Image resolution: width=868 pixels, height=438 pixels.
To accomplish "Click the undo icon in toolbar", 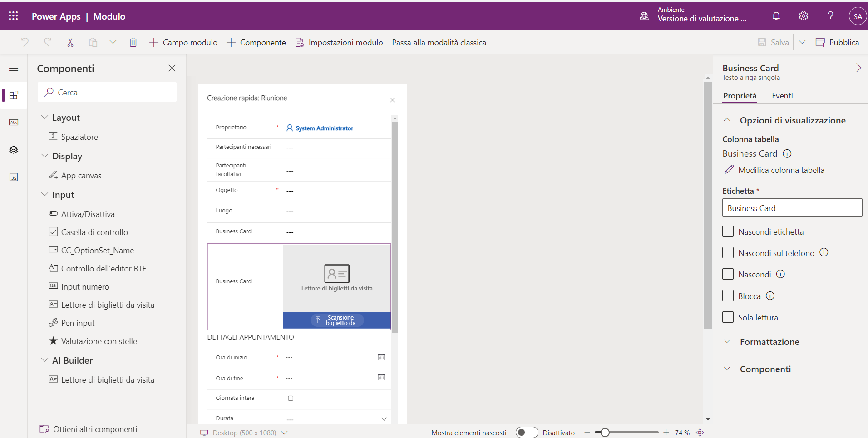I will 25,42.
